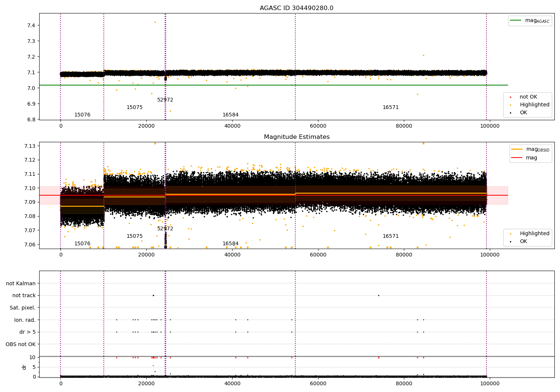Click obsid label 15076 in the top panel
This screenshot has width=560, height=392.
(82, 115)
